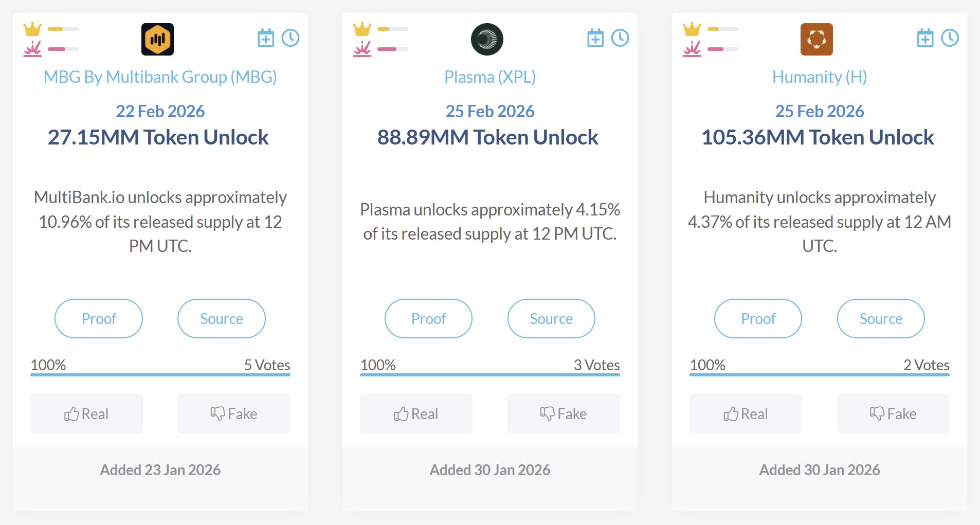The image size is (980, 525).
Task: Click crown icon on Plasma card
Action: coord(362,29)
